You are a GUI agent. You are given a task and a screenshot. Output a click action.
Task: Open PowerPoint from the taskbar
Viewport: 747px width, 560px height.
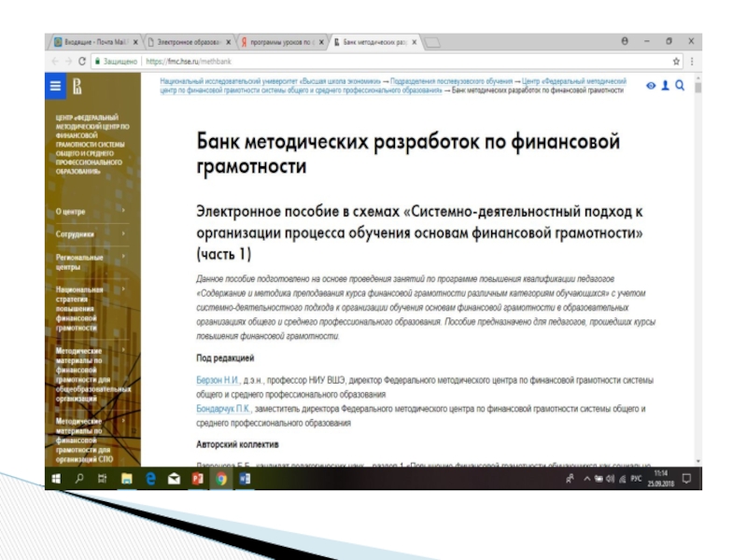197,479
